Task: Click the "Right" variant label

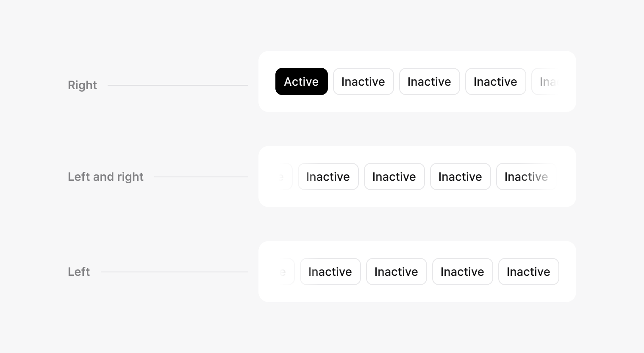Action: (82, 85)
